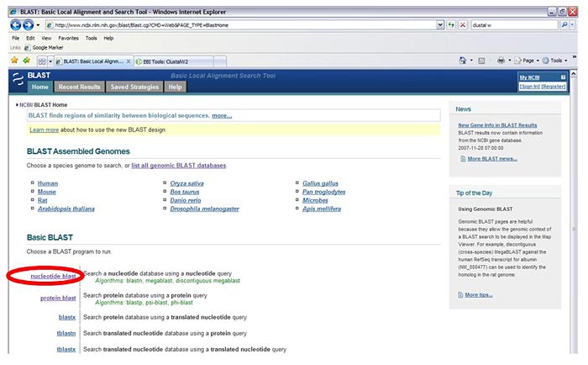Click the page scrollbar up arrow

point(574,74)
